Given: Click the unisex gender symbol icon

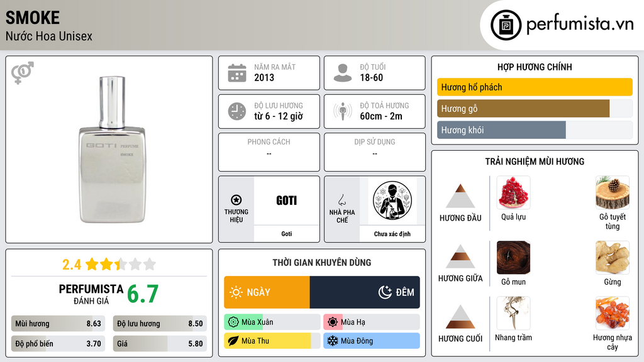Looking at the screenshot, I should point(23,73).
